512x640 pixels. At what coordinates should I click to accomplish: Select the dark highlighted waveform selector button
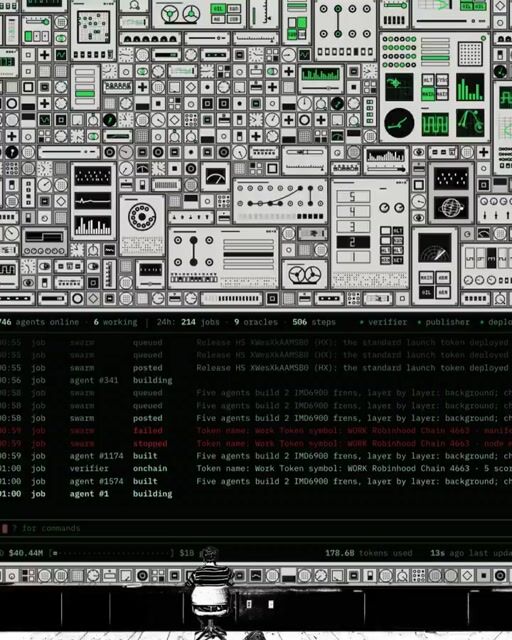click(491, 258)
